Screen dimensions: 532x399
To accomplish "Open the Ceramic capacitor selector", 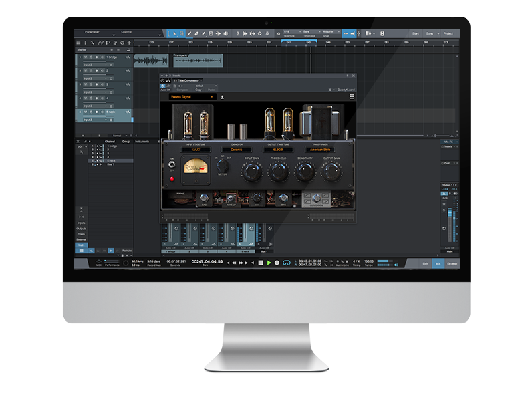I will click(x=237, y=150).
